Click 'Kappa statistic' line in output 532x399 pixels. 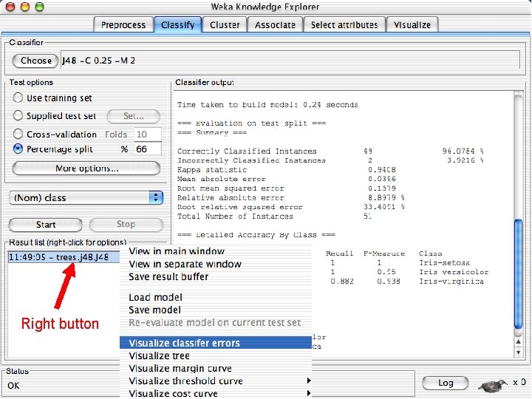pos(287,170)
